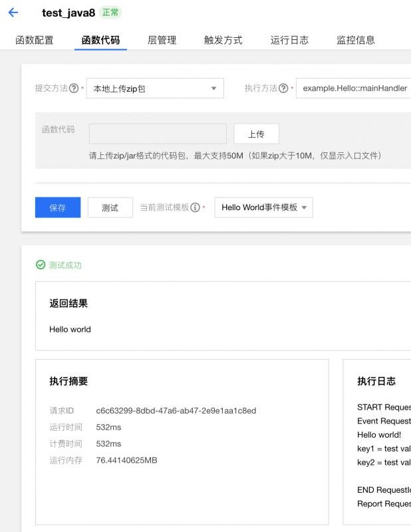This screenshot has width=411, height=532.
Task: Go back using the blue arrow icon
Action: 13,13
